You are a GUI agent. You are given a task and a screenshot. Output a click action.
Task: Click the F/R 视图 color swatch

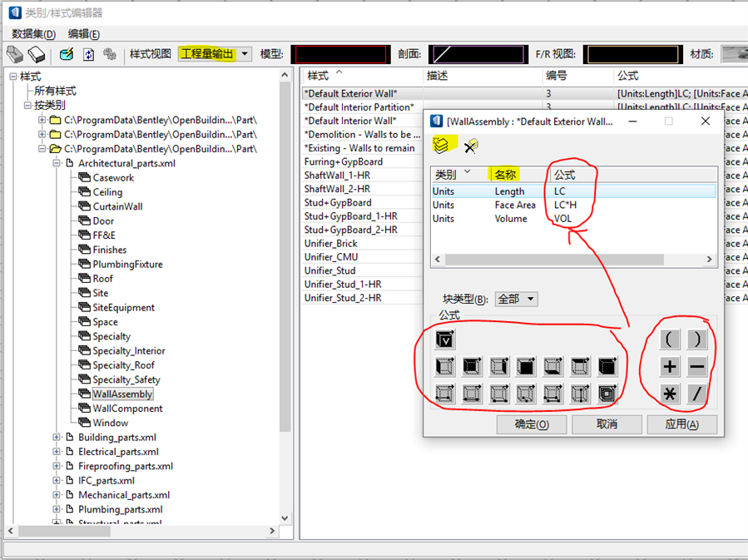[633, 54]
